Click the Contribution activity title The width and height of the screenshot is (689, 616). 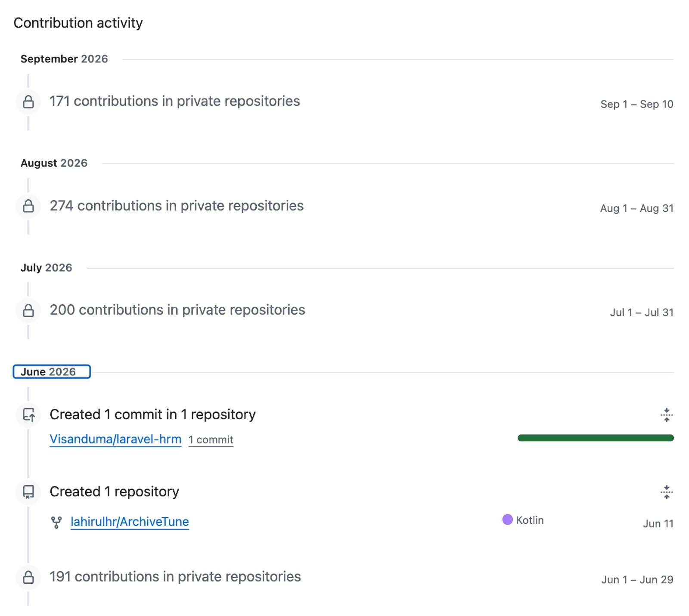78,23
